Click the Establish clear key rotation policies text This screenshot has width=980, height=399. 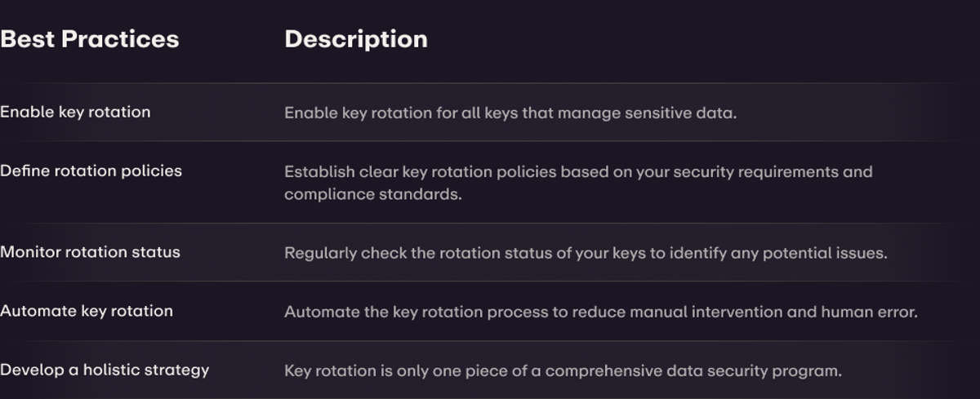coord(577,172)
